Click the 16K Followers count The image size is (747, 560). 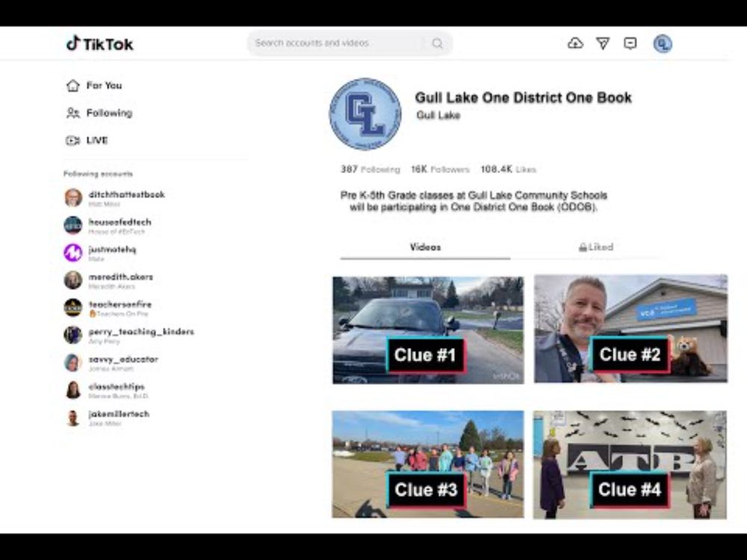tap(440, 169)
